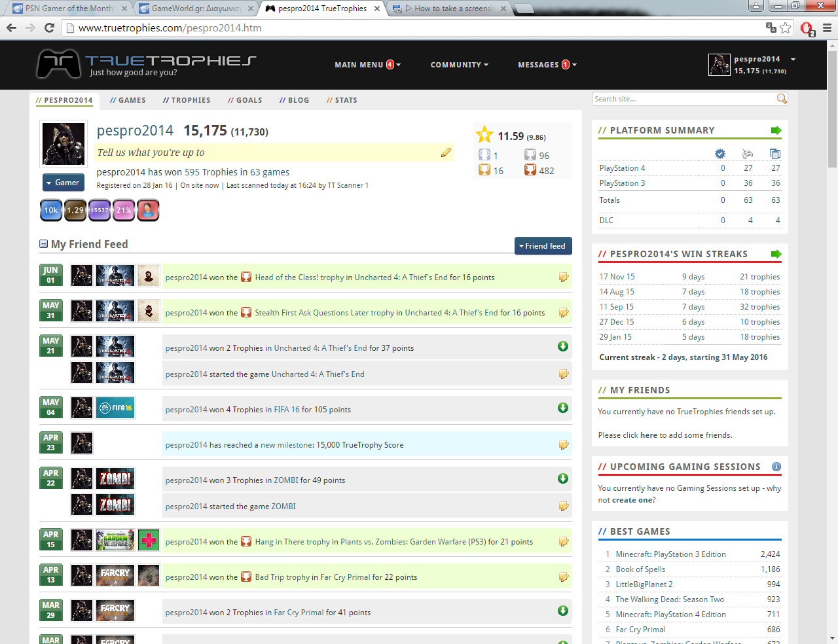Click the Upcoming Gaming Sessions info icon
The image size is (838, 644).
776,467
